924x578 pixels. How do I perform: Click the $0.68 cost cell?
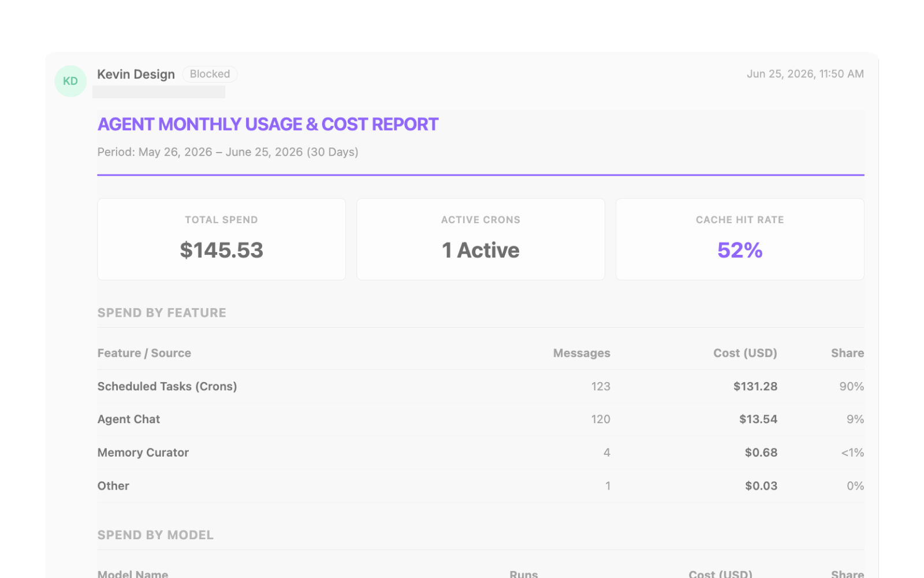coord(761,453)
